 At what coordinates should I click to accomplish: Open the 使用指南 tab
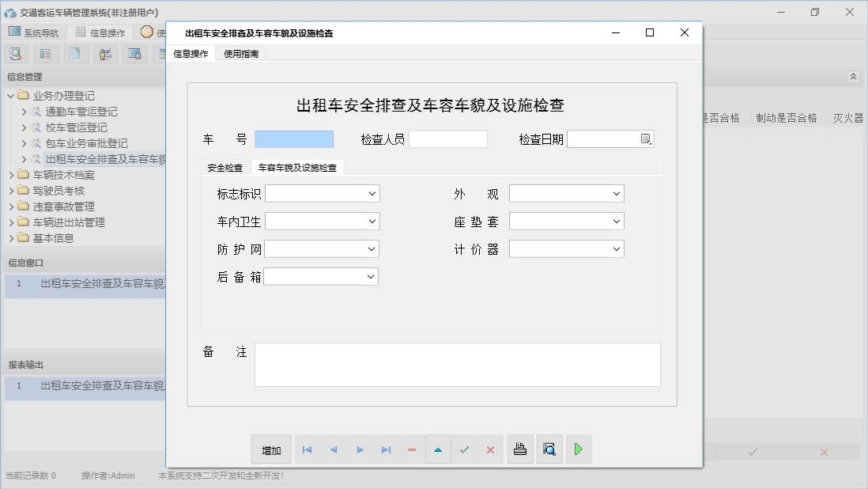click(240, 54)
